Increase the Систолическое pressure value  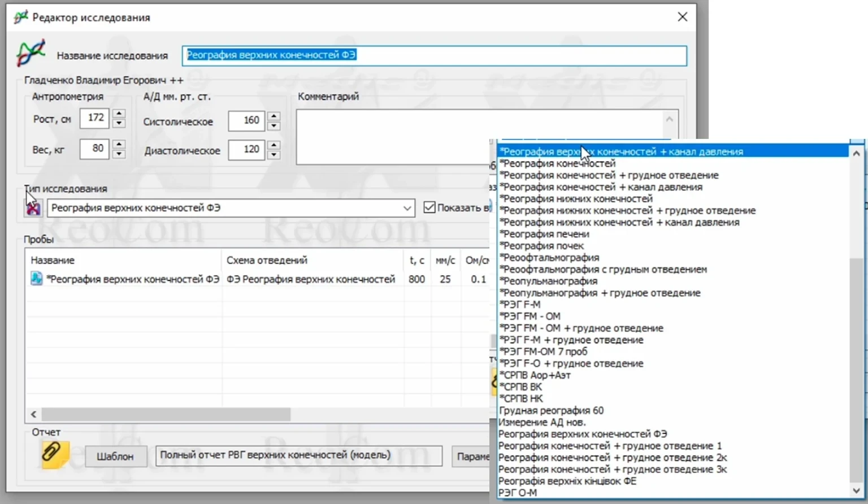(x=274, y=116)
